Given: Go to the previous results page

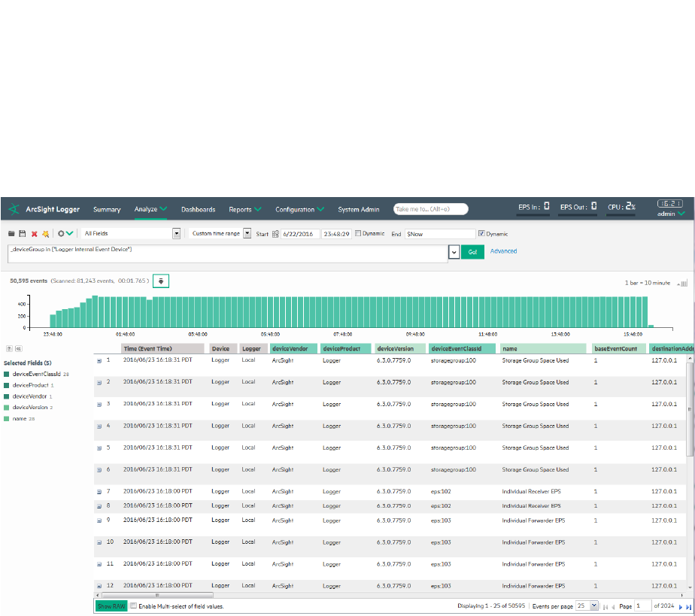Looking at the screenshot, I should click(613, 607).
